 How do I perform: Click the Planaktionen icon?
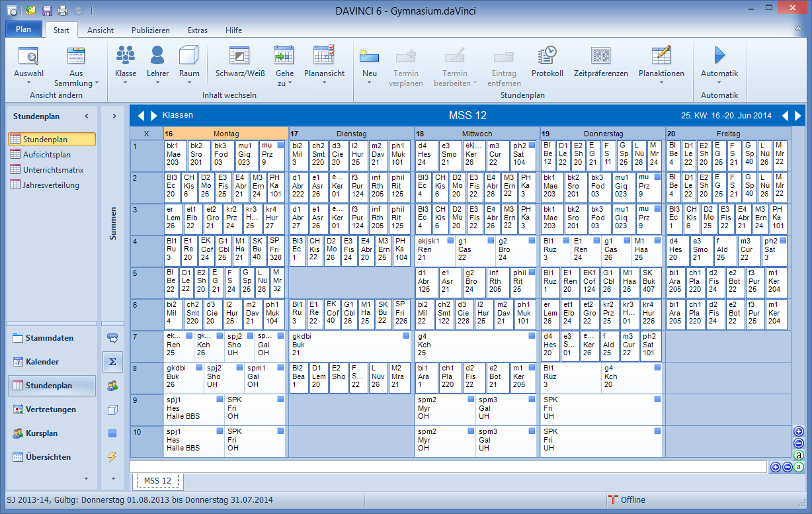(661, 55)
